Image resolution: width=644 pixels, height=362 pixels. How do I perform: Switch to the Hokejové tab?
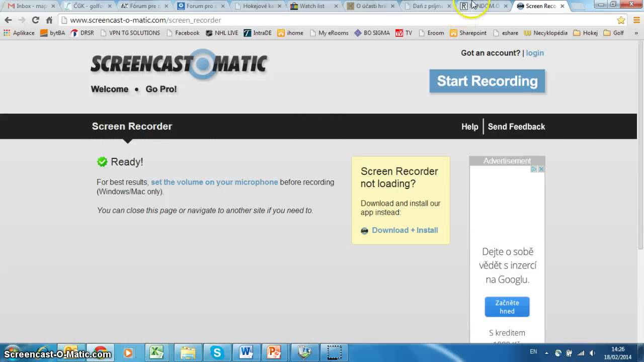[258, 6]
